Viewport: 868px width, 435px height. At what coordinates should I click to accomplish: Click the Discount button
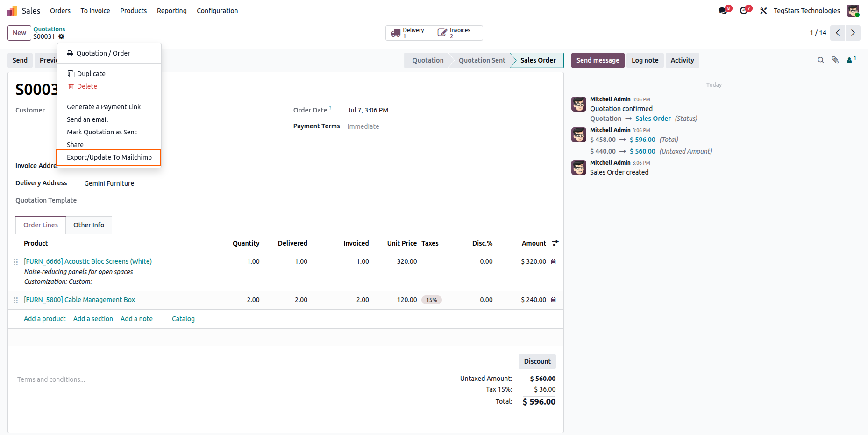pos(537,361)
